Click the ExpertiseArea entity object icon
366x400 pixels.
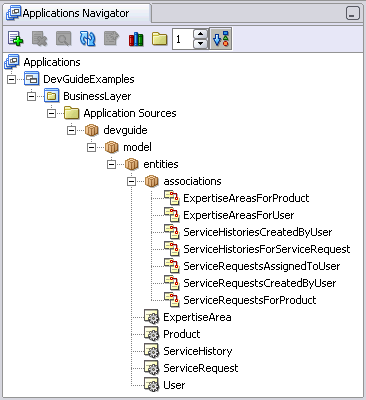152,317
